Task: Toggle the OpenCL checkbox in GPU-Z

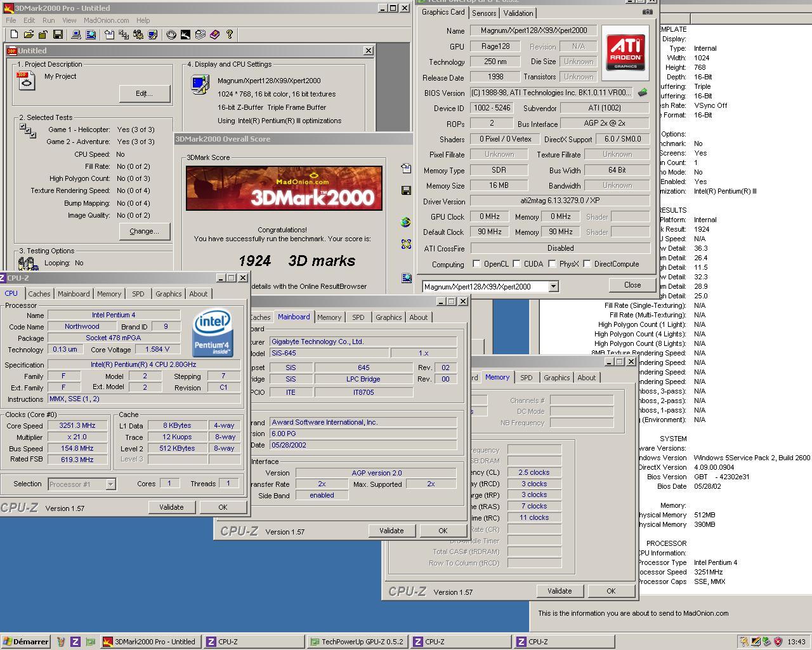Action: click(x=476, y=264)
